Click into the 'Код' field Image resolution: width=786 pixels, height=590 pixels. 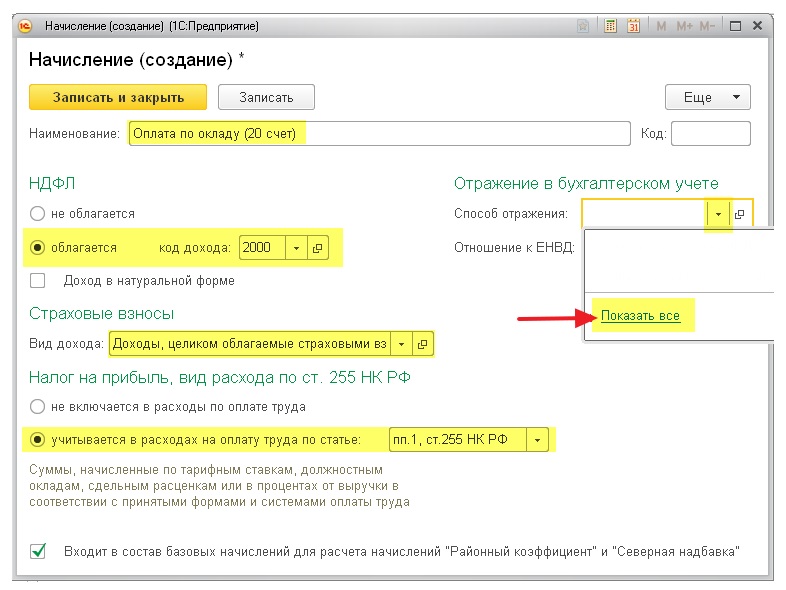pyautogui.click(x=711, y=134)
